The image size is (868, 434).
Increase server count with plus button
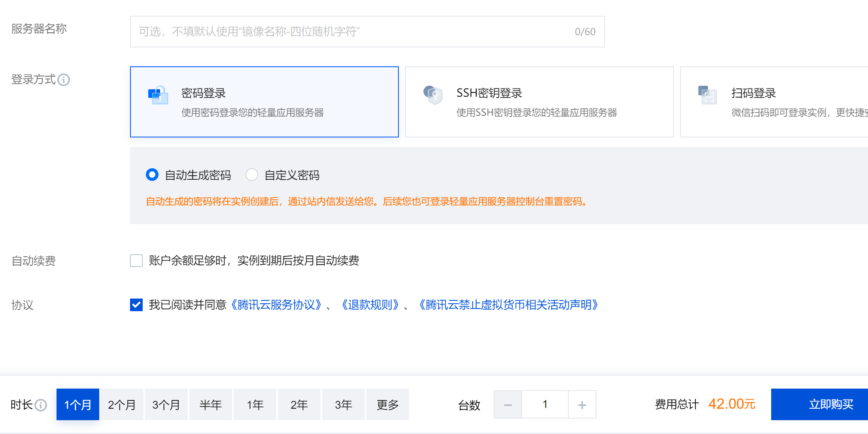[x=582, y=405]
